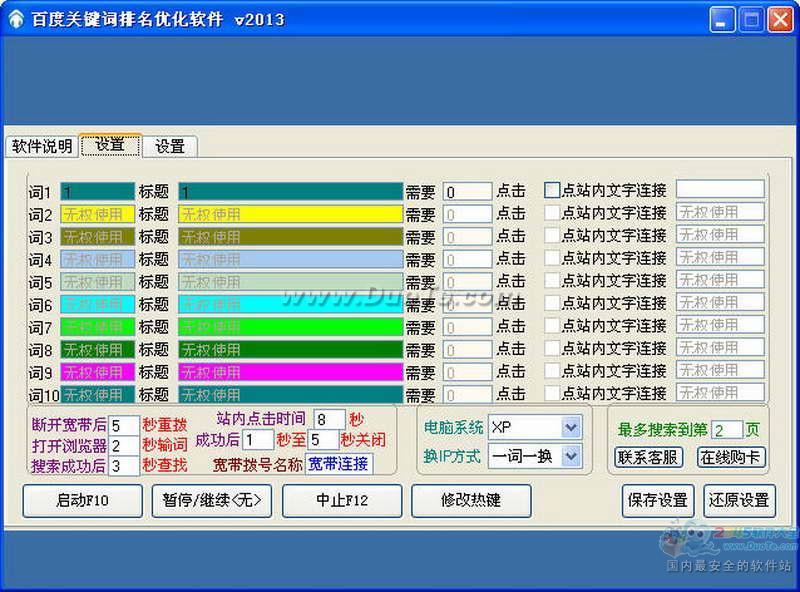This screenshot has width=800, height=592.
Task: Click the 断开宽带后 seconds field
Action: (124, 425)
